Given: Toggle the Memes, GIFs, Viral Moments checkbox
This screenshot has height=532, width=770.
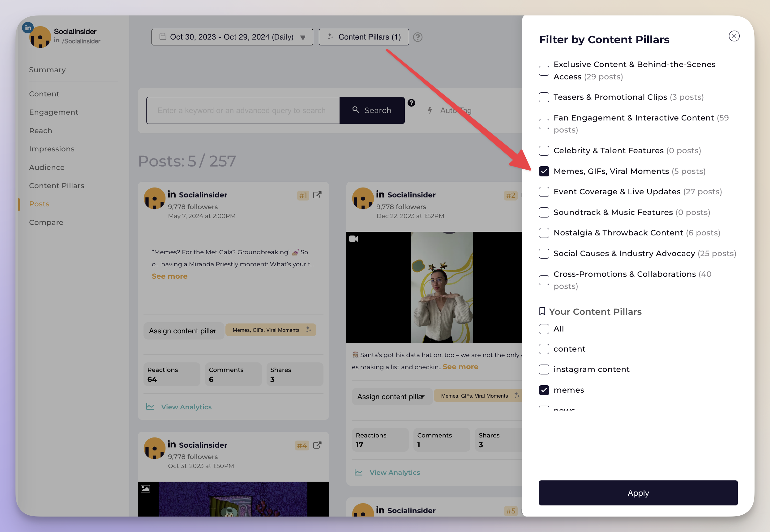Looking at the screenshot, I should point(544,171).
